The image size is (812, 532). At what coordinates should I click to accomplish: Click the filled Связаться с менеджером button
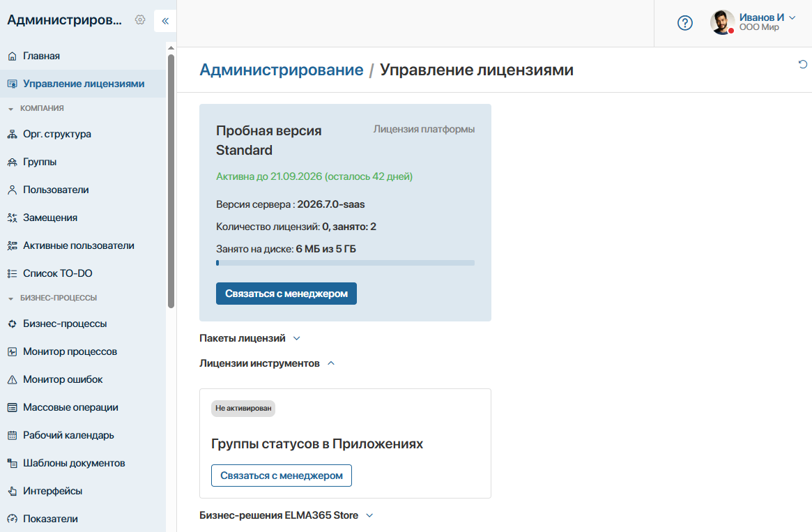coord(286,294)
